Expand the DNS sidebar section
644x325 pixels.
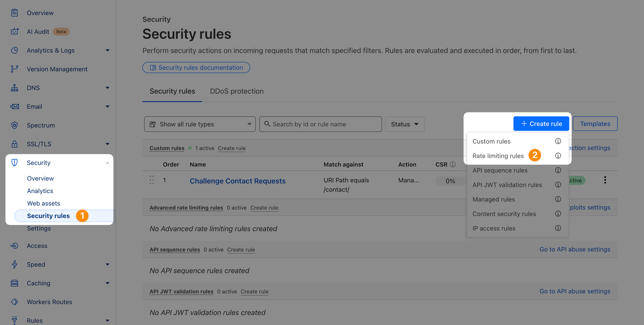coord(108,88)
